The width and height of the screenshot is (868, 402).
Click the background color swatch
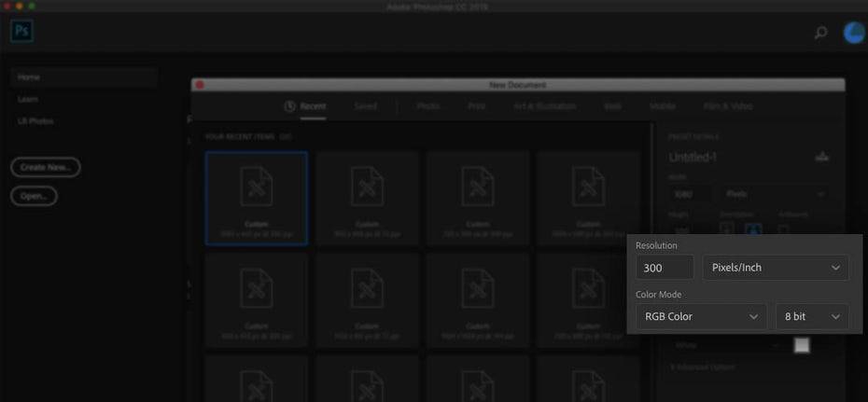click(x=802, y=345)
